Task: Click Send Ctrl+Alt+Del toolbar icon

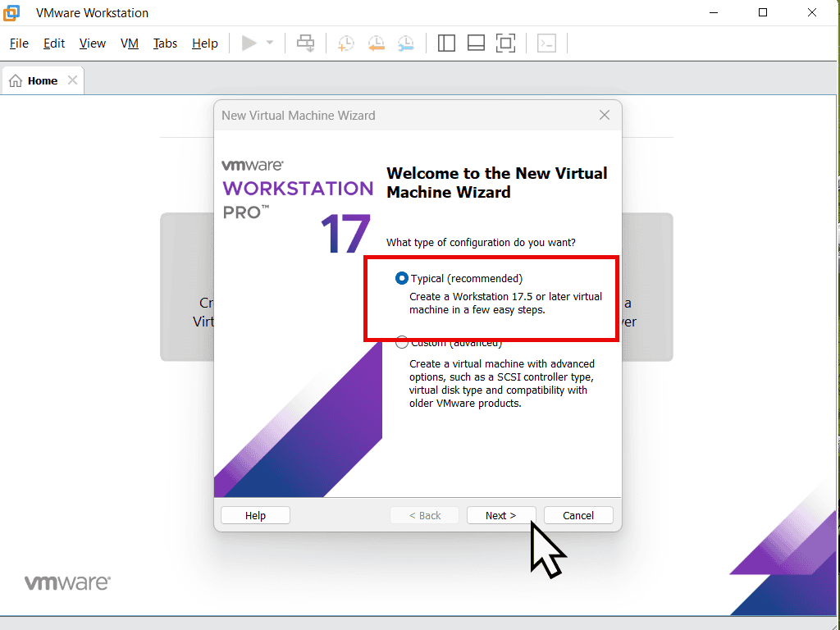Action: [x=305, y=43]
